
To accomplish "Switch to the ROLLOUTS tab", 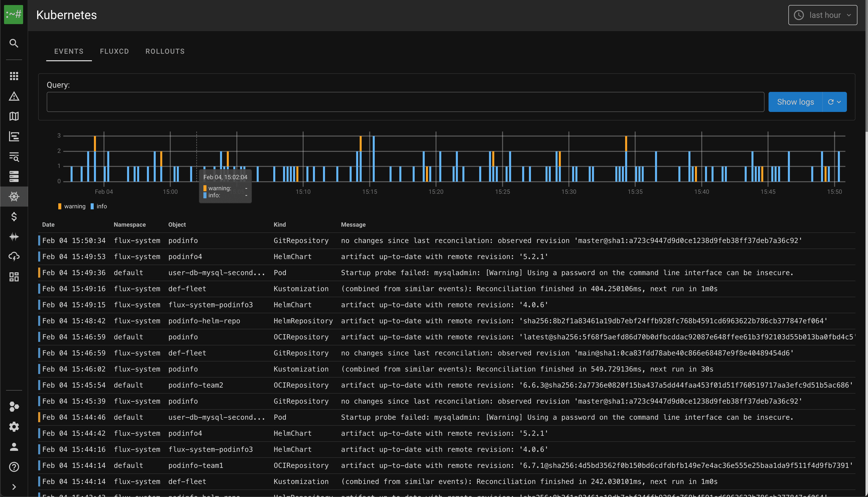I will [165, 51].
